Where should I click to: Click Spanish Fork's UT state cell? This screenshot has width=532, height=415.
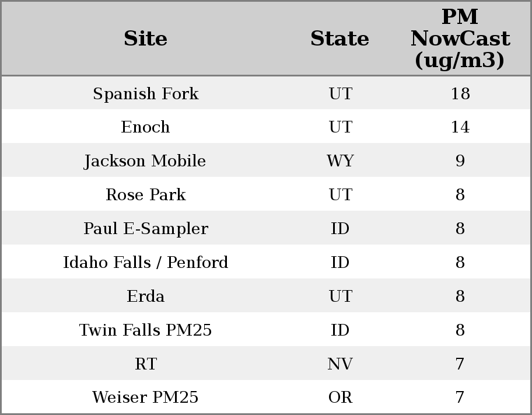[340, 94]
